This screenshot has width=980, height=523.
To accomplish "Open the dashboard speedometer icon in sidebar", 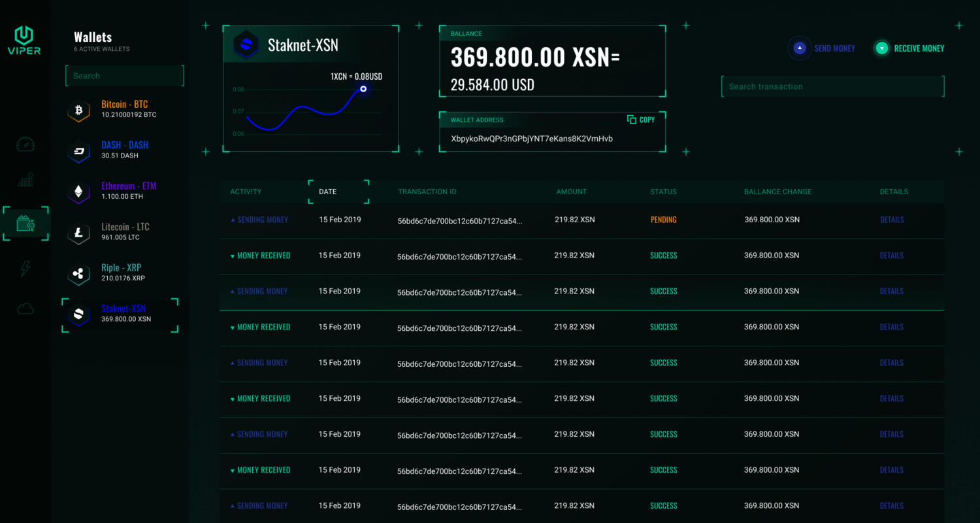I will pyautogui.click(x=25, y=144).
